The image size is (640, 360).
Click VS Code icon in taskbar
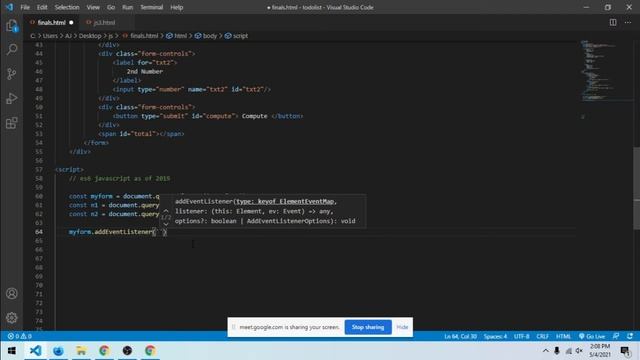click(x=36, y=351)
